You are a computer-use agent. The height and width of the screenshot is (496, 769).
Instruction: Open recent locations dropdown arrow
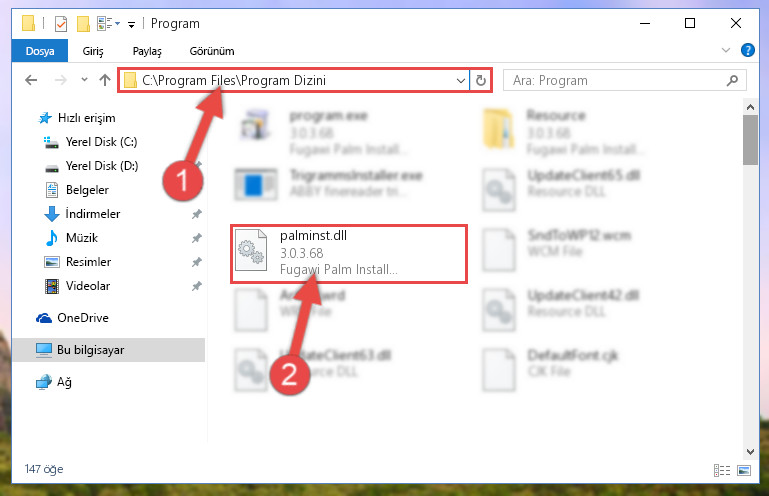84,80
